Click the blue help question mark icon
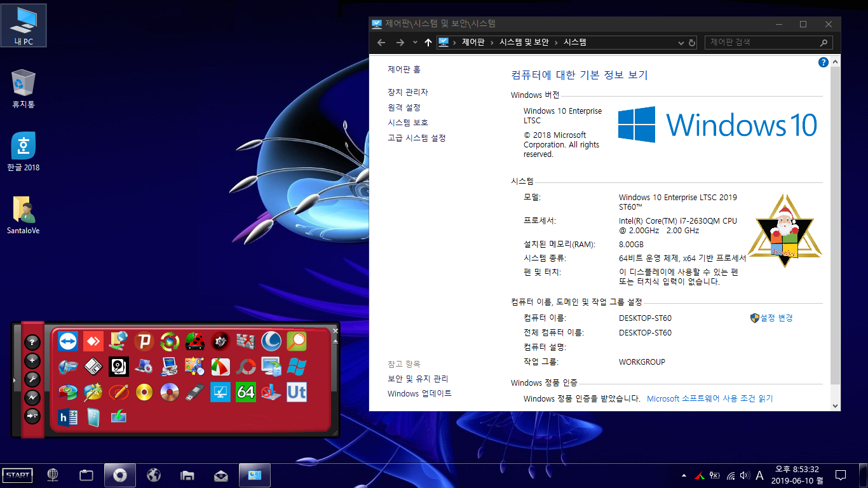This screenshot has width=868, height=488. tap(824, 62)
